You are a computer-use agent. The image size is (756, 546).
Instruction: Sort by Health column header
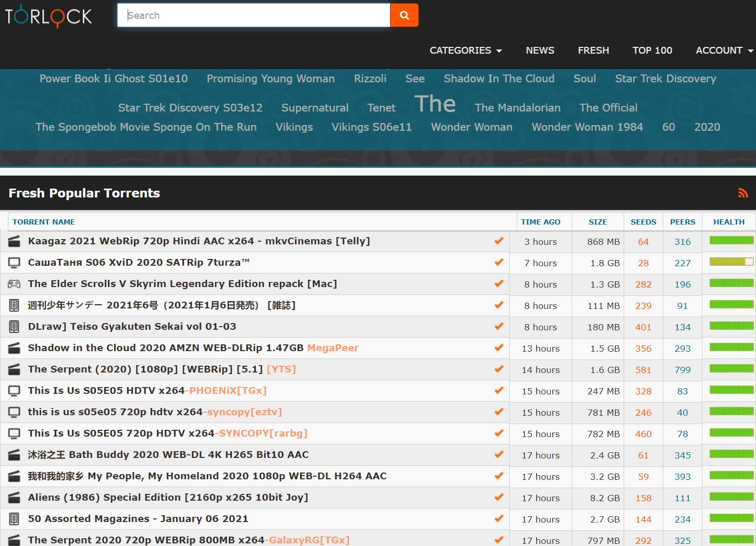pos(729,222)
